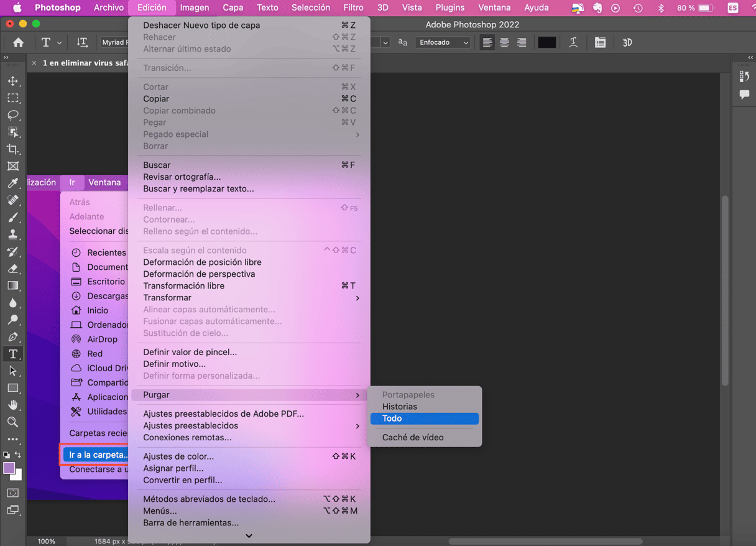756x546 pixels.
Task: Click the text color swatch
Action: 547,42
